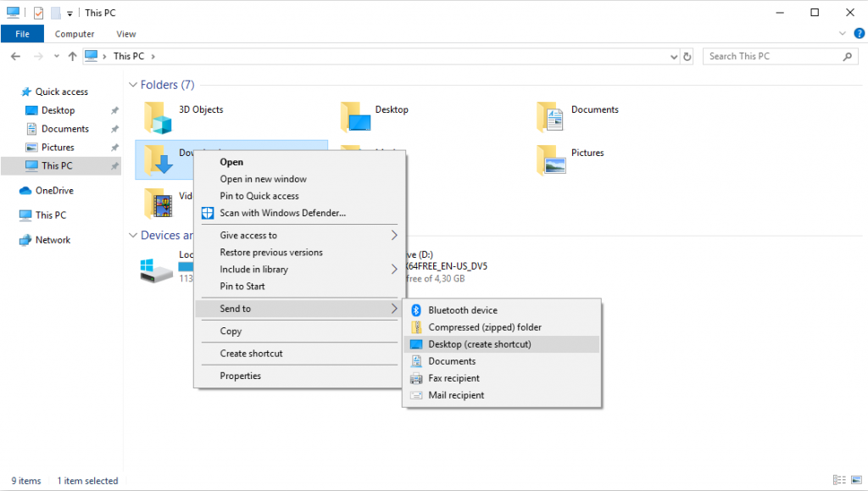Click New folder icon in quick access toolbar

pyautogui.click(x=55, y=13)
